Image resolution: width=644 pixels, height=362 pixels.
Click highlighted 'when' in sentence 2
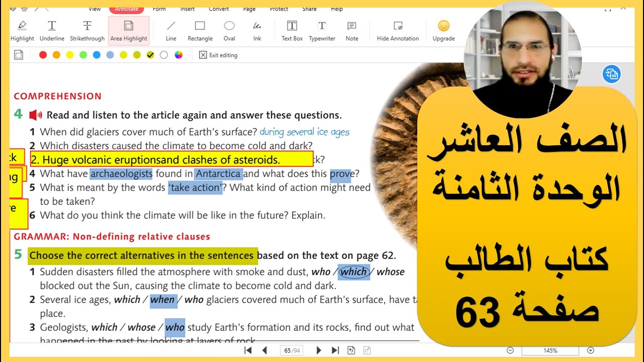pyautogui.click(x=163, y=300)
